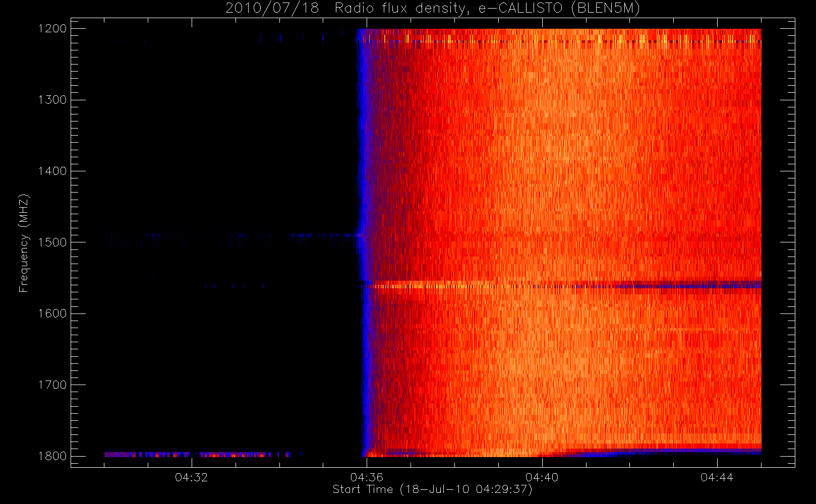
Task: Click the 1300 frequency tick label
Action: [x=52, y=100]
